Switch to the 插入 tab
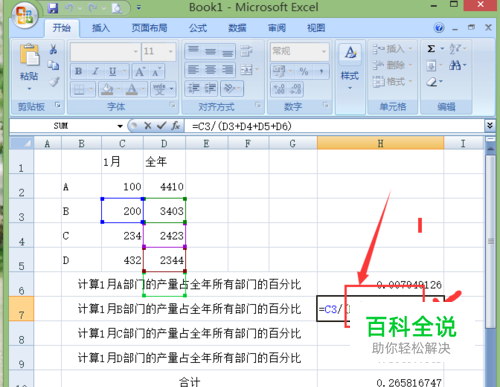This screenshot has height=387, width=500. [x=101, y=28]
